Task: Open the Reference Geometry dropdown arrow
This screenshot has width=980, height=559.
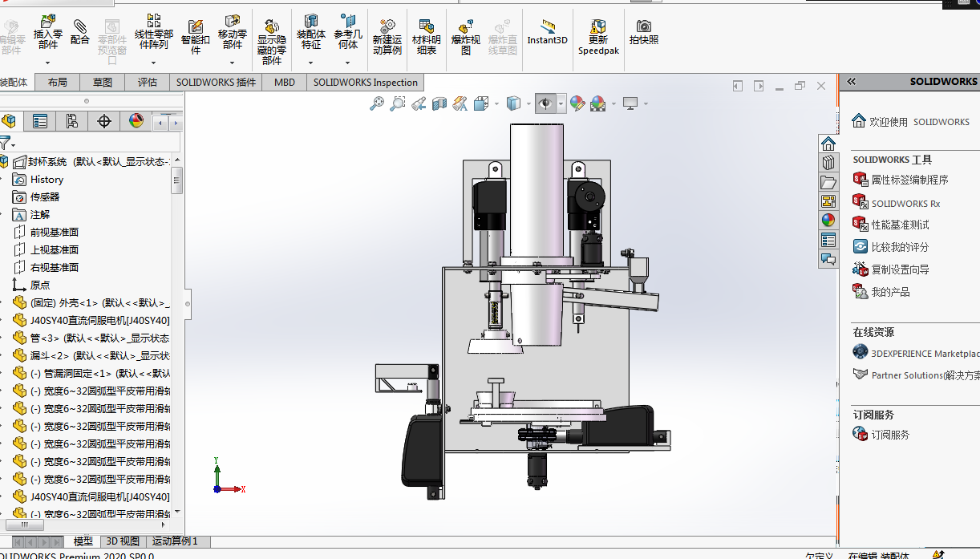Action: pyautogui.click(x=348, y=63)
